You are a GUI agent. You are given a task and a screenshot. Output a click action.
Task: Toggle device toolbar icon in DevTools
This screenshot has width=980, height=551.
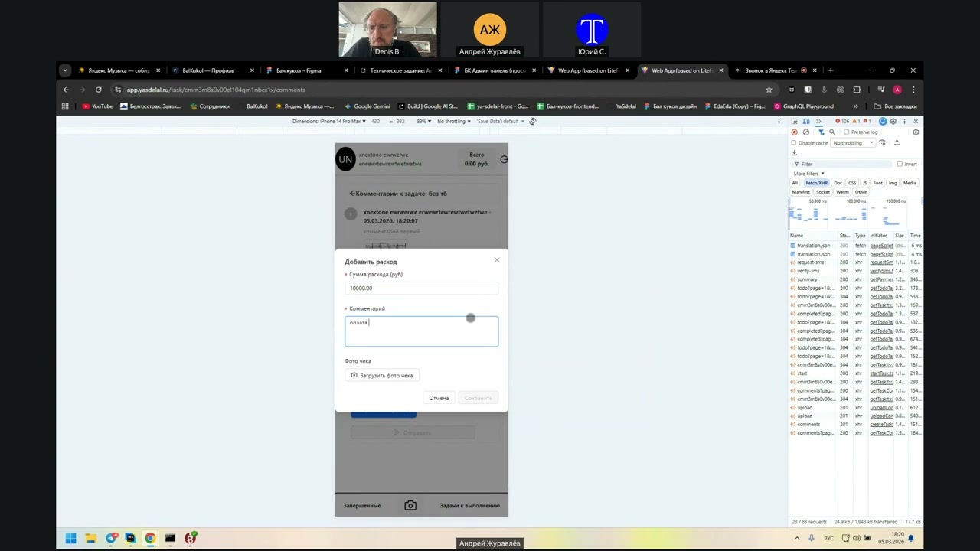click(x=805, y=121)
